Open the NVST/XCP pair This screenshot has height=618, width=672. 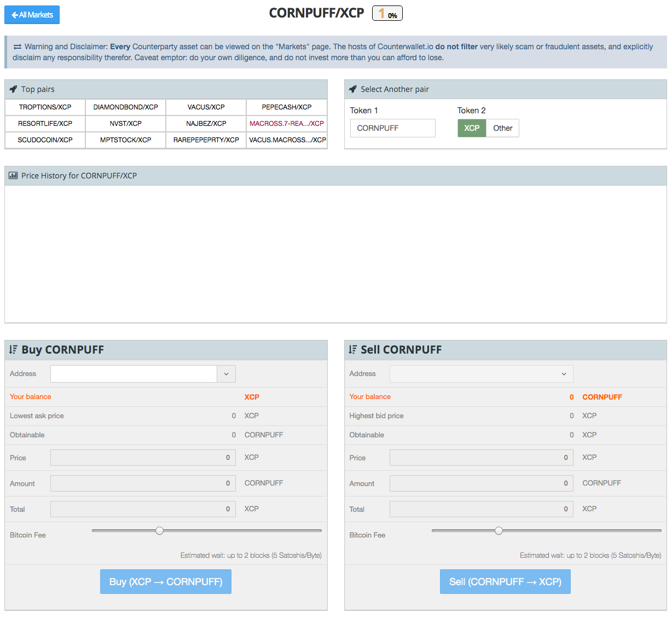coord(126,124)
